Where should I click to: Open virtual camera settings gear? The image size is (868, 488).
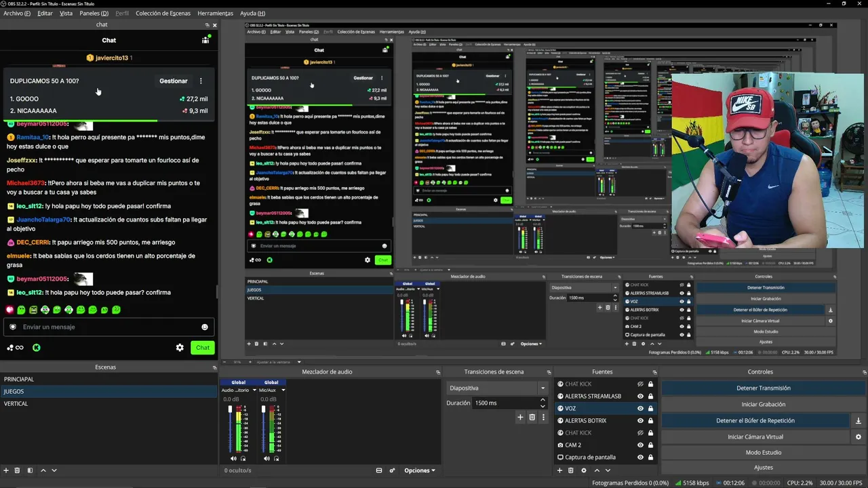tap(858, 437)
